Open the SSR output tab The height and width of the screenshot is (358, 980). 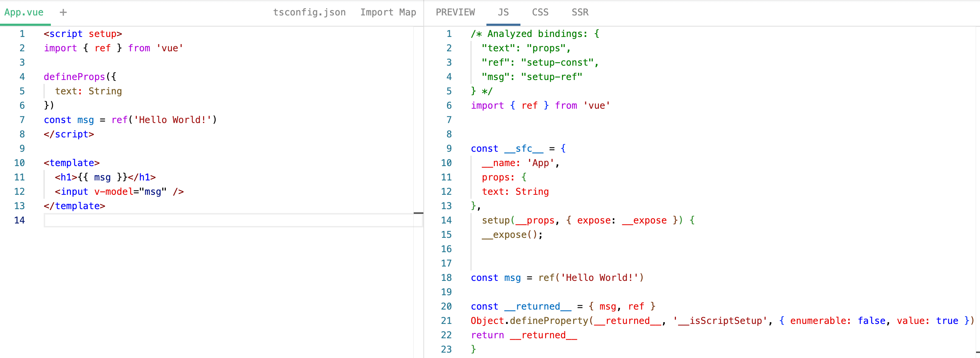tap(580, 12)
